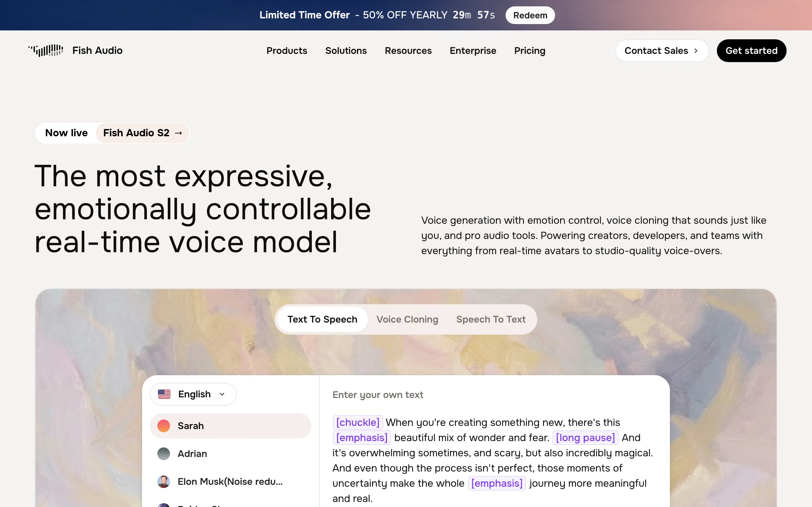Open the English language dropdown
812x507 pixels.
[x=193, y=394]
